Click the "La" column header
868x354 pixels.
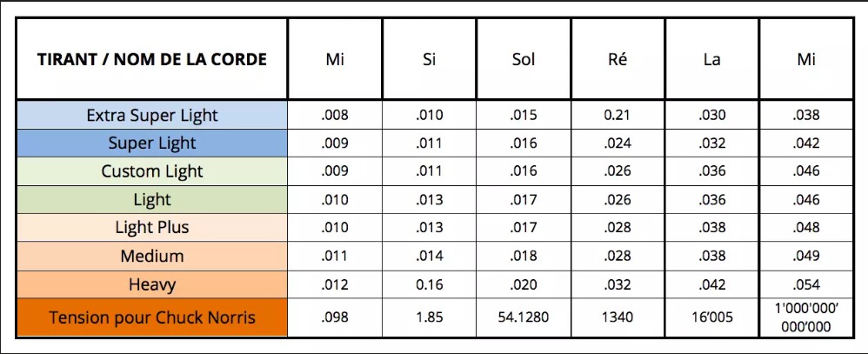point(711,59)
